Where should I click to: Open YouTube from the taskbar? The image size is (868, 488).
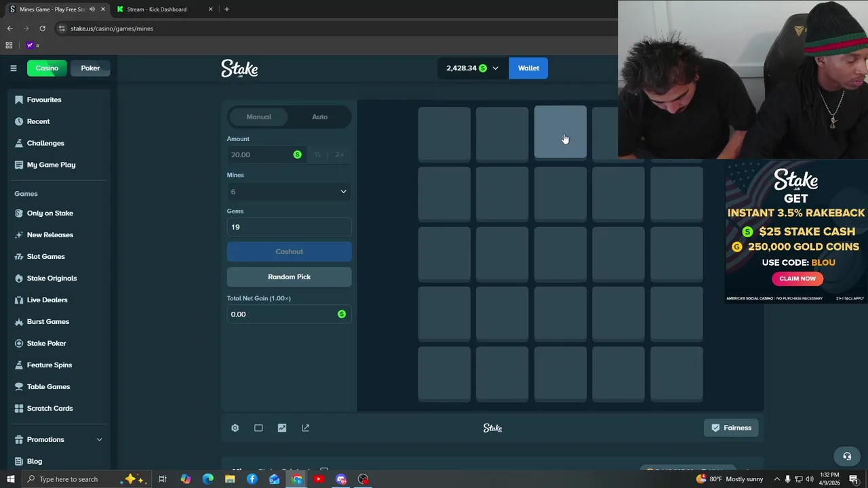tap(319, 479)
